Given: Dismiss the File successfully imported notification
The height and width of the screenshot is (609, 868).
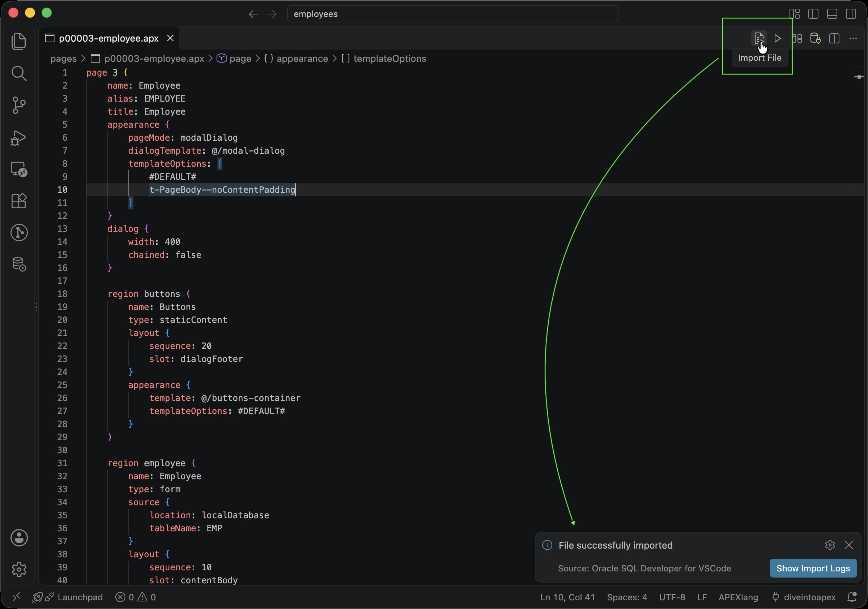Looking at the screenshot, I should click(x=849, y=545).
